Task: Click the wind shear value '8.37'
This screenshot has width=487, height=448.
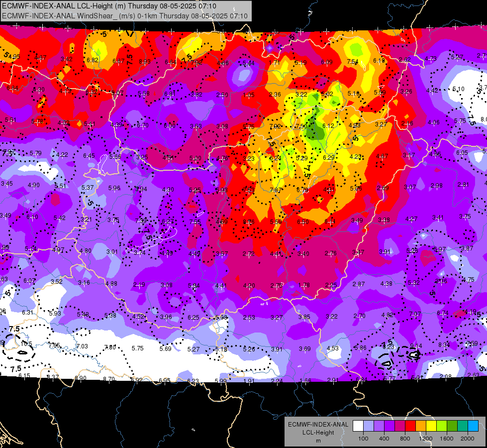Action: pyautogui.click(x=53, y=377)
